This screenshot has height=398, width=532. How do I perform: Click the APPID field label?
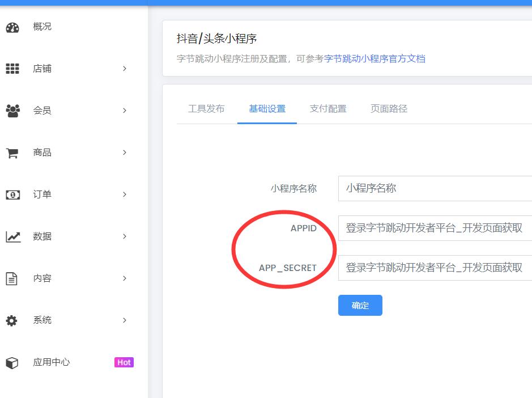(304, 228)
